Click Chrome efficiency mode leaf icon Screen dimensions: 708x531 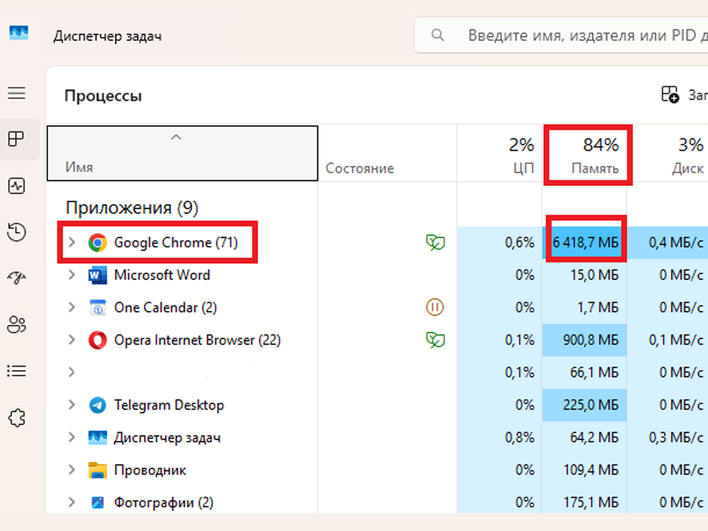[435, 242]
